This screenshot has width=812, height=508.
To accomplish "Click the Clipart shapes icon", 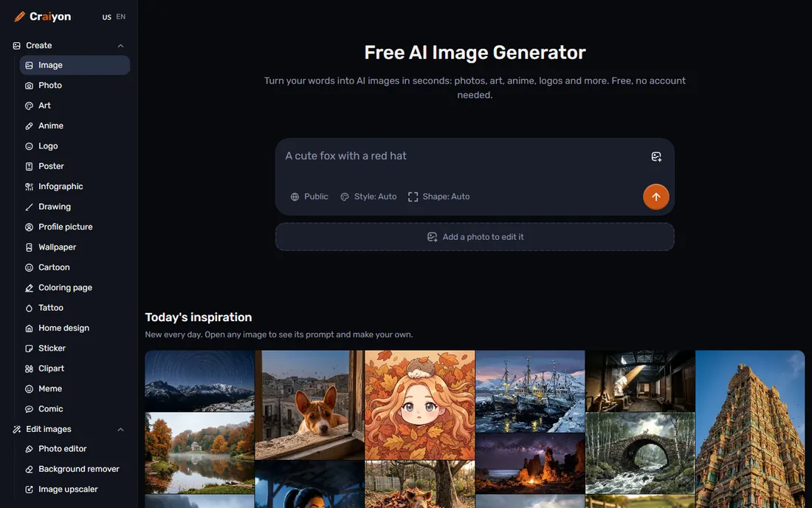I will coord(29,368).
